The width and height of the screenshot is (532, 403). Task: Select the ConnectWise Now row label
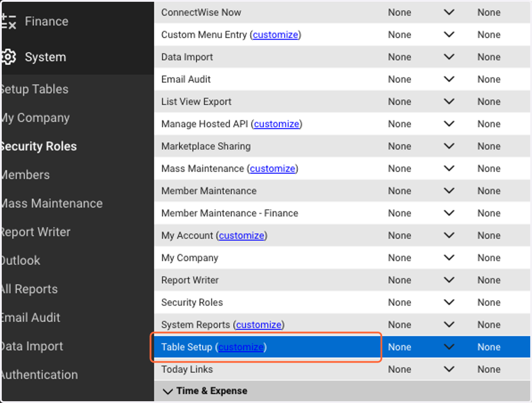(x=201, y=12)
